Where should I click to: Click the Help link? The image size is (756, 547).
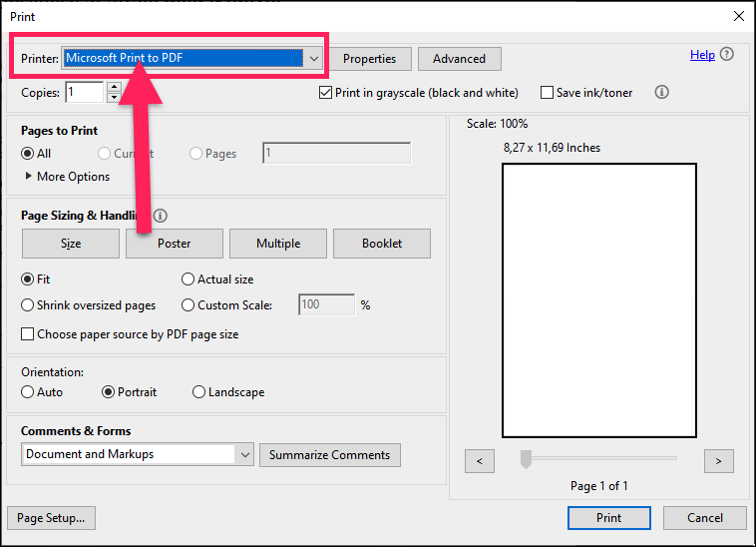pos(702,55)
